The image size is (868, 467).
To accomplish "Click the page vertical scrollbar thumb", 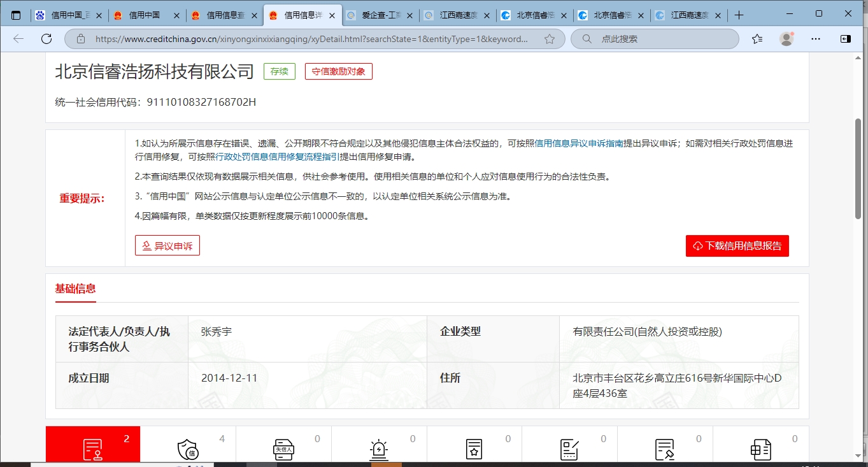I will 858,169.
